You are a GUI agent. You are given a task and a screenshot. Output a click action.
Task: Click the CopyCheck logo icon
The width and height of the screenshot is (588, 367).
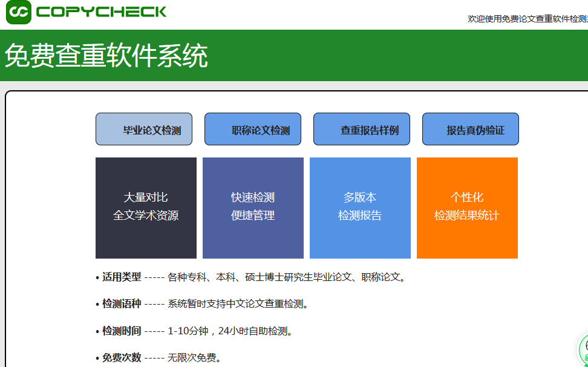pos(19,12)
